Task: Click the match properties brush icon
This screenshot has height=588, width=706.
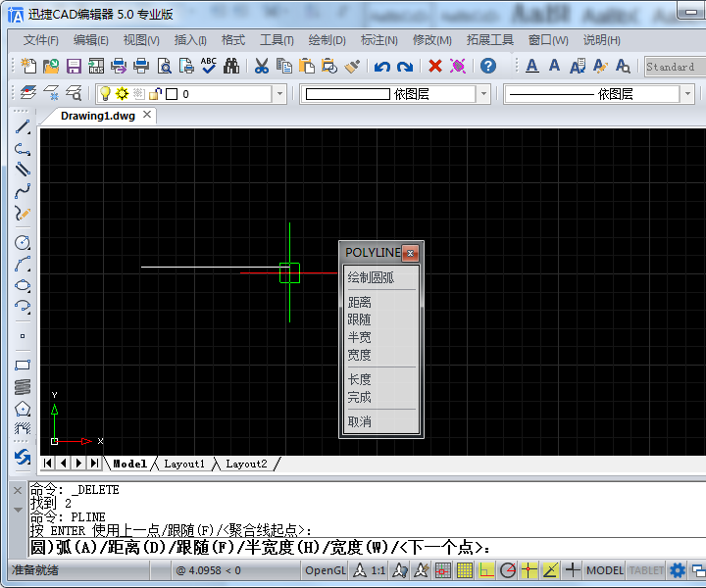Action: [x=352, y=66]
